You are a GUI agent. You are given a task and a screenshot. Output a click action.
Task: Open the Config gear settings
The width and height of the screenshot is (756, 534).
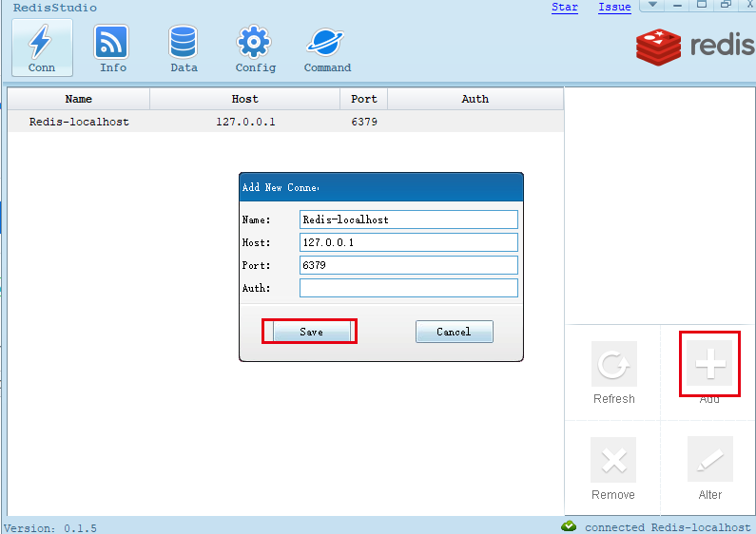pyautogui.click(x=255, y=48)
